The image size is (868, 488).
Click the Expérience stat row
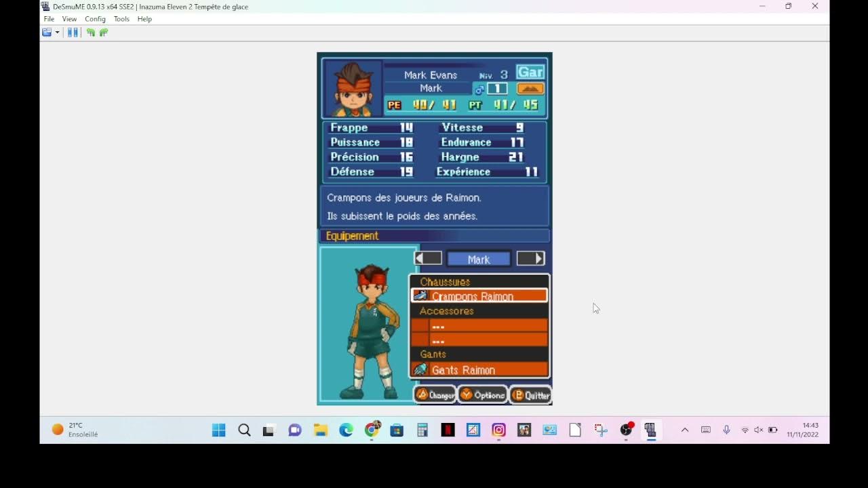point(487,171)
